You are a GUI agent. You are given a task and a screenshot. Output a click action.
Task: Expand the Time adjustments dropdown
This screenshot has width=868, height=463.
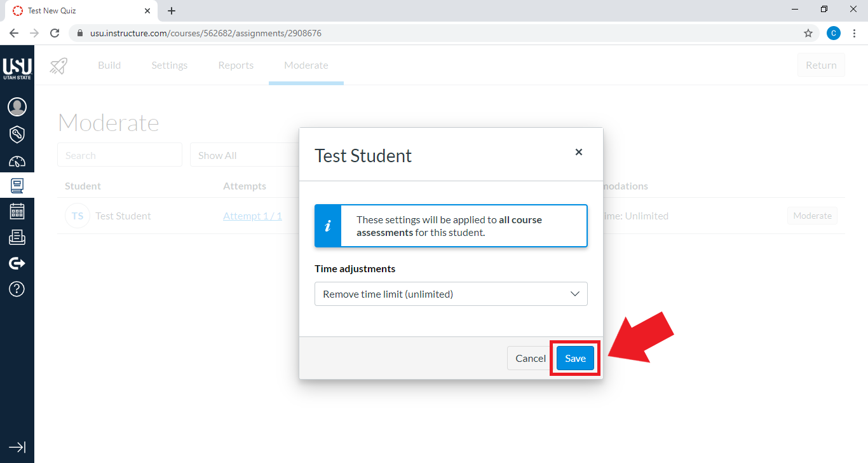[x=451, y=294]
